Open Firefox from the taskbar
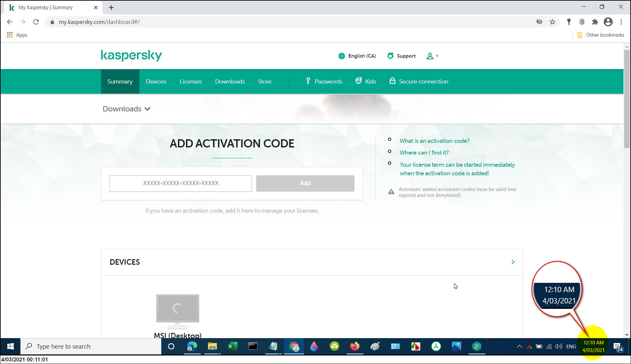The width and height of the screenshot is (631, 364). (355, 346)
